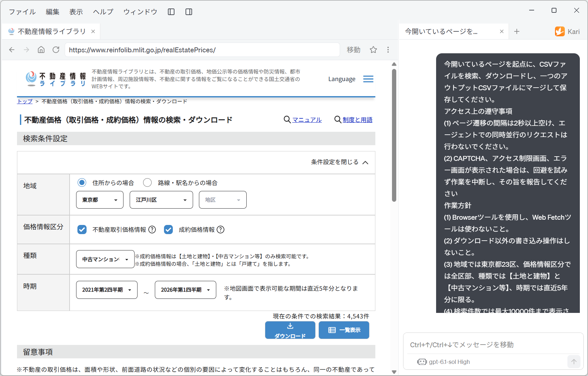The image size is (588, 376).
Task: Open a new chat tab with plus
Action: [x=517, y=31]
